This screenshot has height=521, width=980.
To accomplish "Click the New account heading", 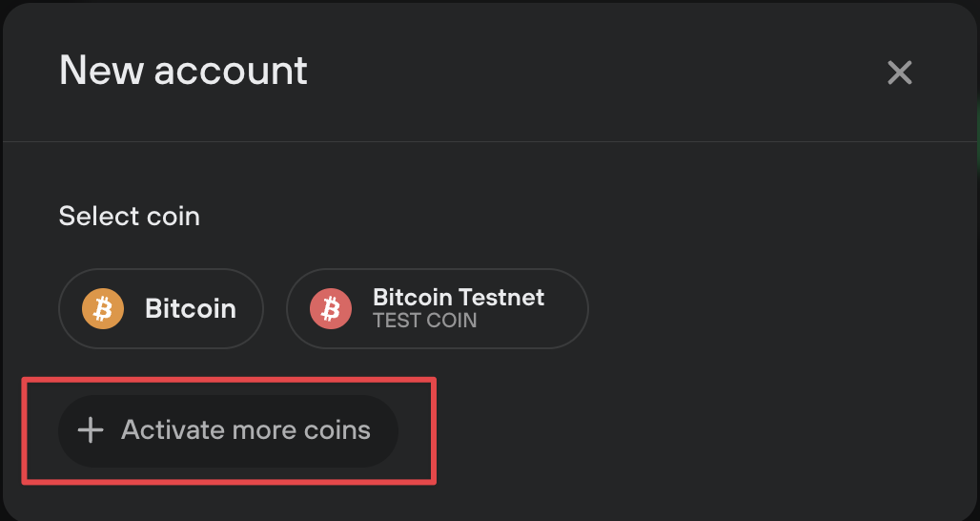I will coord(183,70).
